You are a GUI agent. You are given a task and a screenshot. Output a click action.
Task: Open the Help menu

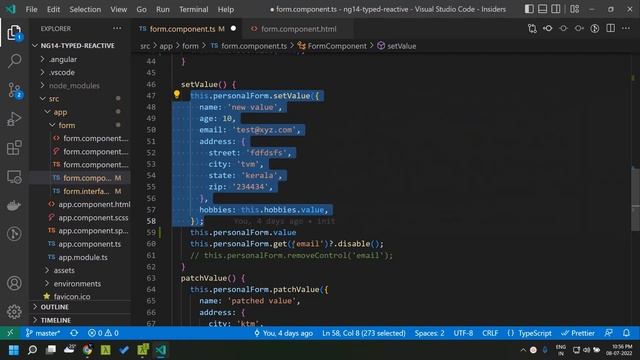(x=226, y=9)
